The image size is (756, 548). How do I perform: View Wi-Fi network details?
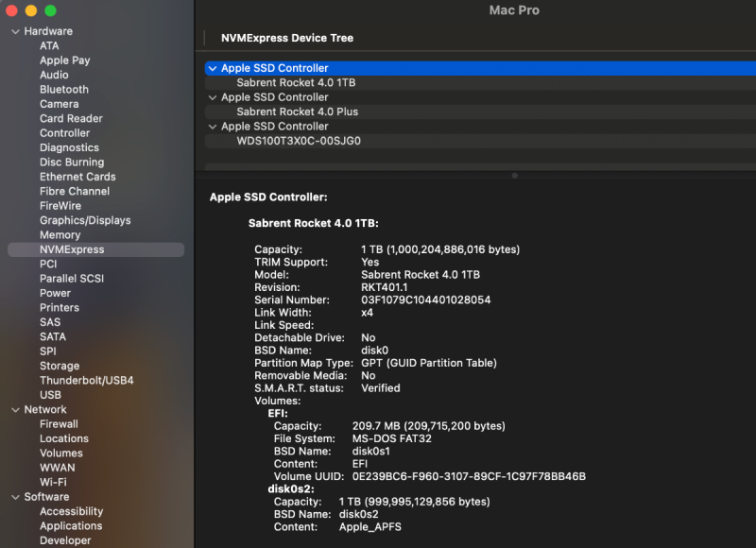pos(53,482)
